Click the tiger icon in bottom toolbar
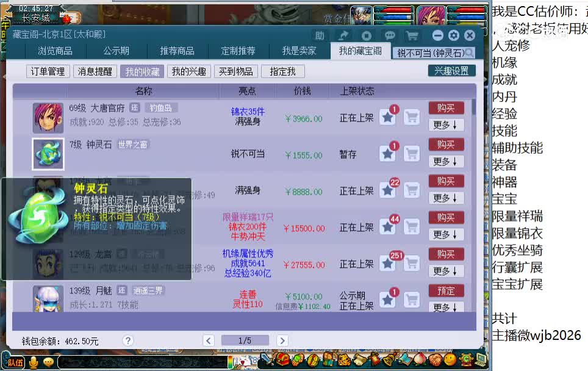Screen dimensions: 588x371 pos(345,361)
